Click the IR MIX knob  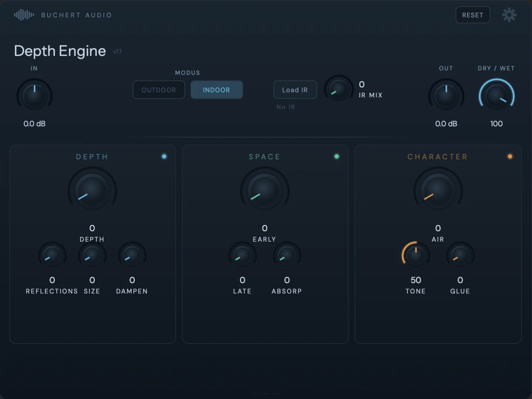pos(339,89)
